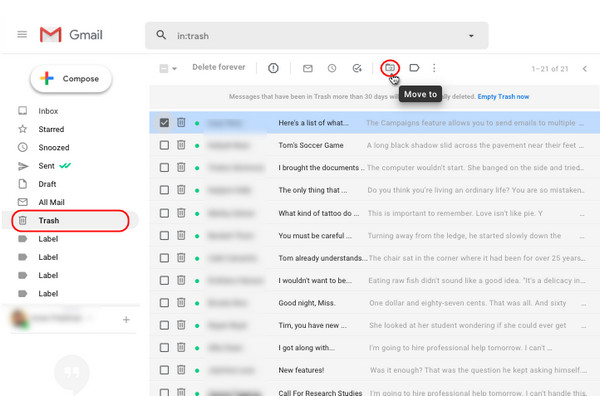This screenshot has height=396, width=600.
Task: Click Empty Trash now link
Action: (503, 96)
